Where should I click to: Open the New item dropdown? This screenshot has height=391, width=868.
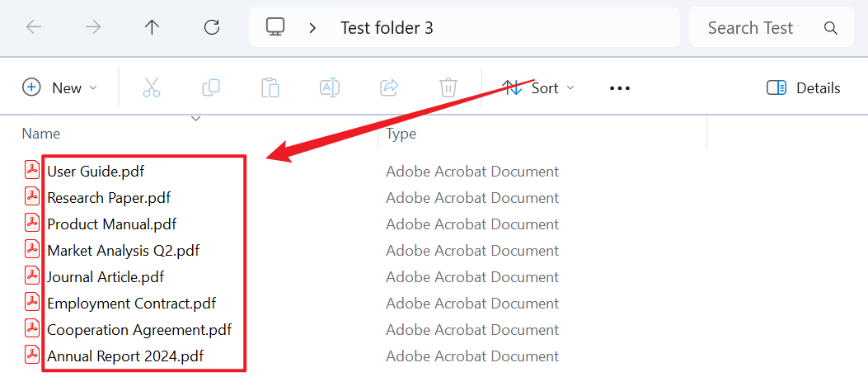[x=60, y=87]
